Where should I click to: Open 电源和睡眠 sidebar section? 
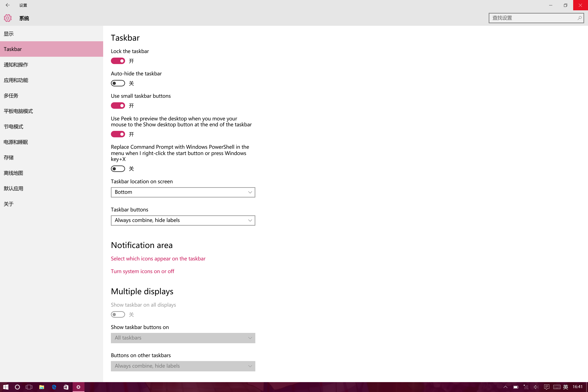(x=16, y=142)
